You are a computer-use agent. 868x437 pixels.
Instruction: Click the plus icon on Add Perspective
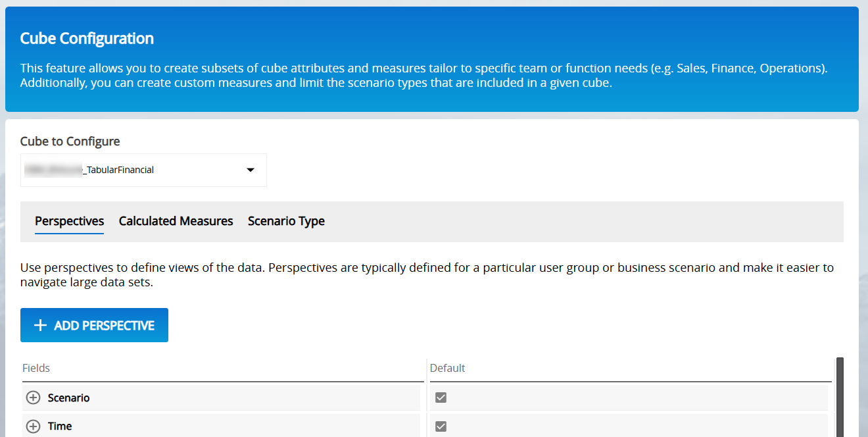tap(40, 326)
